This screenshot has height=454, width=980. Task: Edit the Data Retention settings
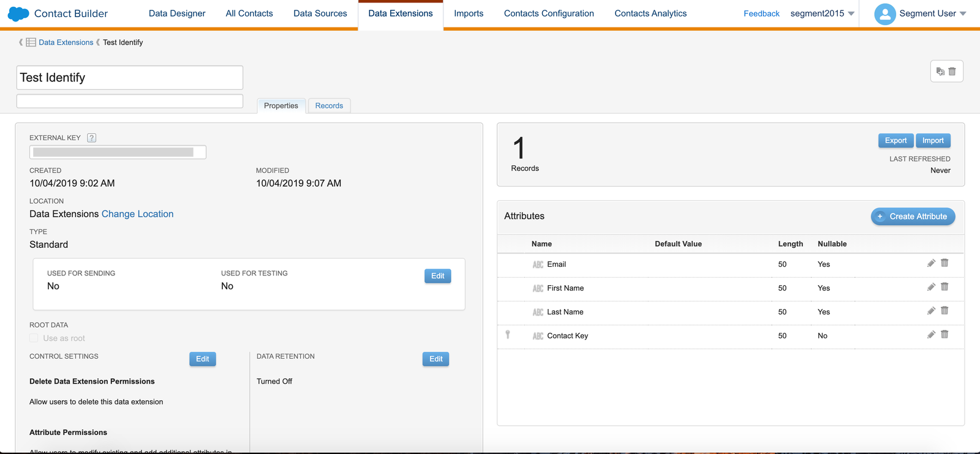(435, 359)
